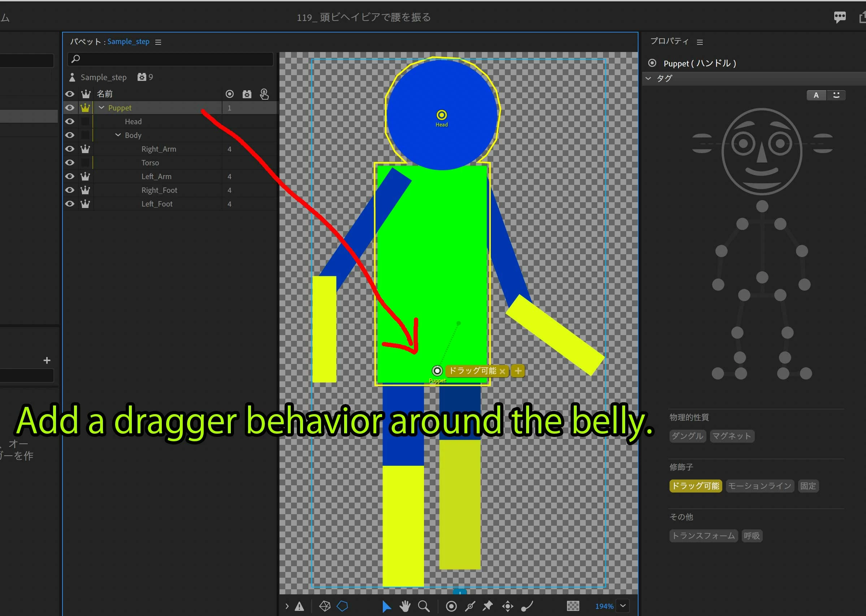The width and height of the screenshot is (866, 616).
Task: Click the puppet layer search field
Action: click(171, 59)
